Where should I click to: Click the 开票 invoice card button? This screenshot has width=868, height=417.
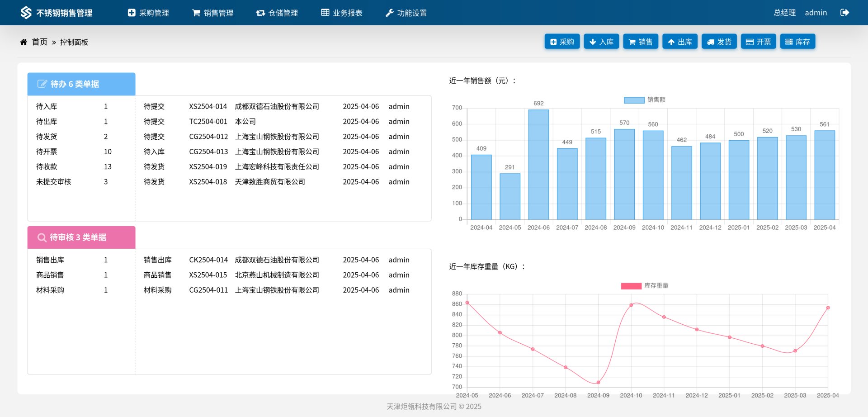click(x=758, y=42)
